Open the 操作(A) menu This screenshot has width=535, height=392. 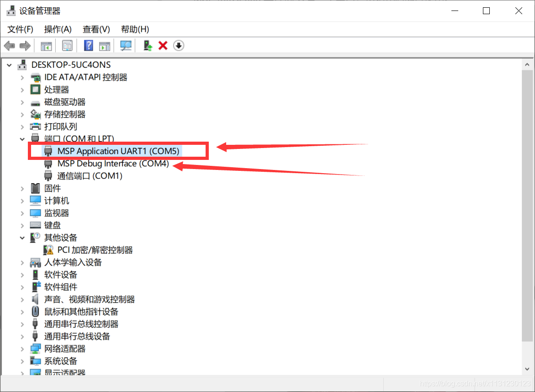click(x=58, y=29)
